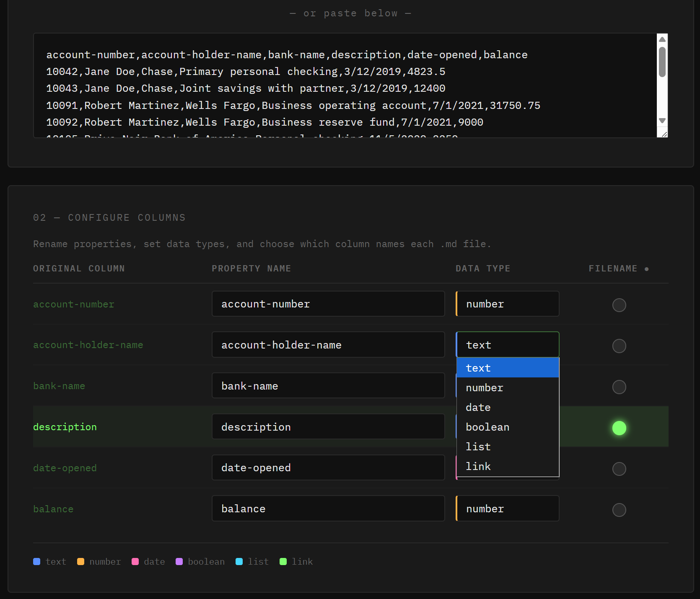The image size is (700, 599).
Task: Click the green link legend swatch
Action: tap(283, 562)
